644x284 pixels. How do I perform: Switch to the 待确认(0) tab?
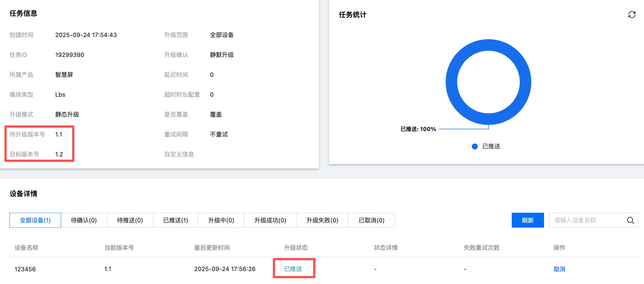tap(84, 220)
